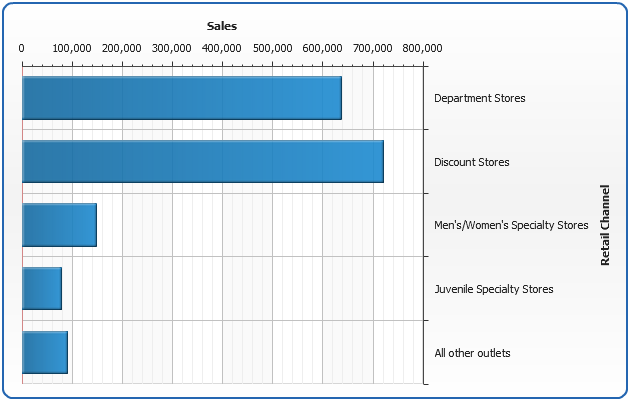This screenshot has height=401, width=630.
Task: Select the Juvenile Specialty Stores bar
Action: click(42, 289)
